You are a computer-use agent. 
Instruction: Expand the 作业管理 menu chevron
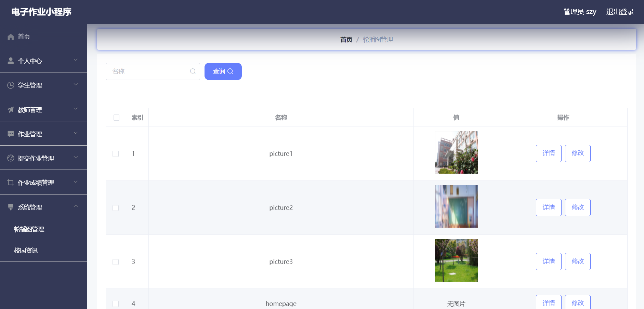[x=76, y=133]
